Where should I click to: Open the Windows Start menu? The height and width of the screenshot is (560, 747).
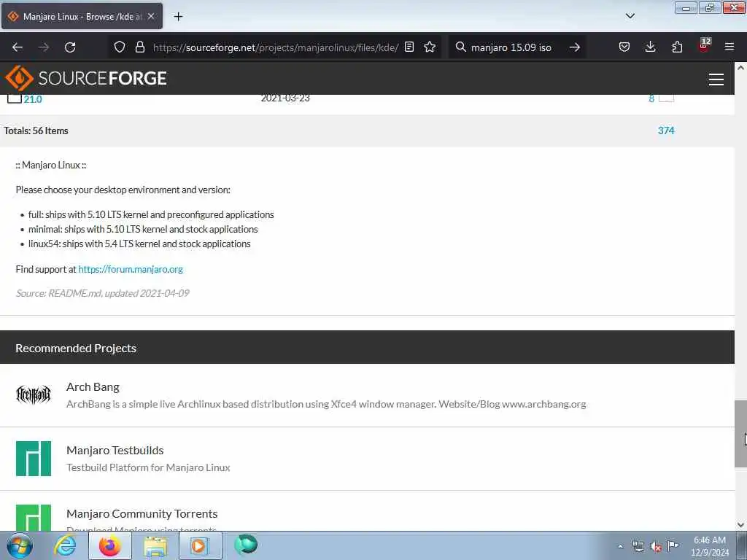[x=20, y=545]
